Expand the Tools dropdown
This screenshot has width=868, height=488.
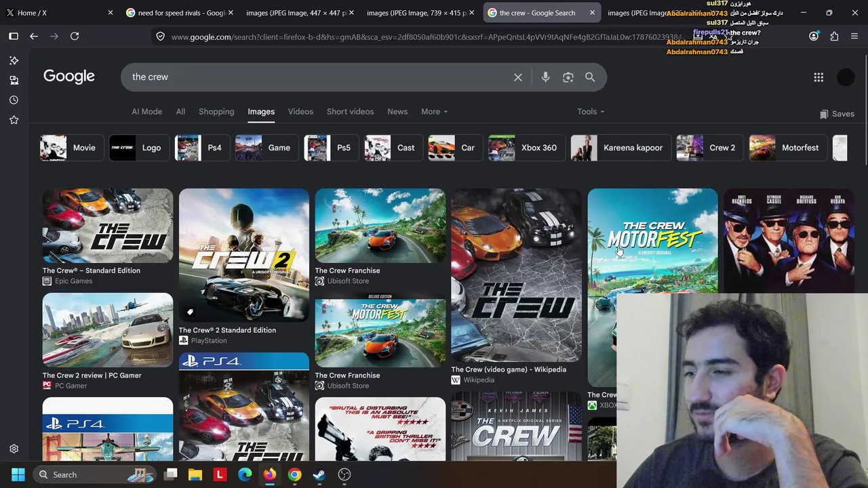(x=591, y=112)
